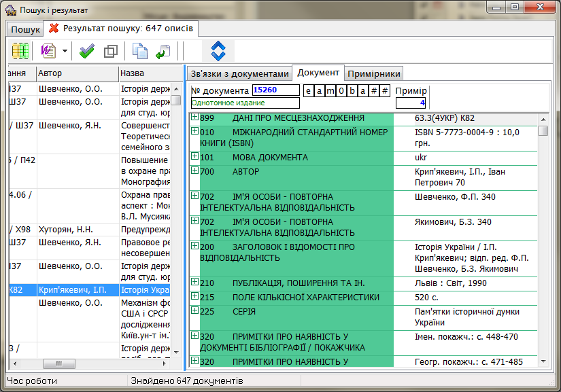Click the № документа field with 15260
This screenshot has width=561, height=392.
click(x=275, y=90)
